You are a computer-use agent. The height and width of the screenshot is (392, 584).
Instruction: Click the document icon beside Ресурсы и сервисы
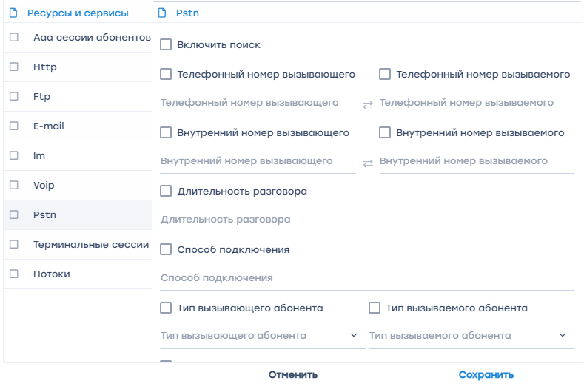(x=13, y=13)
